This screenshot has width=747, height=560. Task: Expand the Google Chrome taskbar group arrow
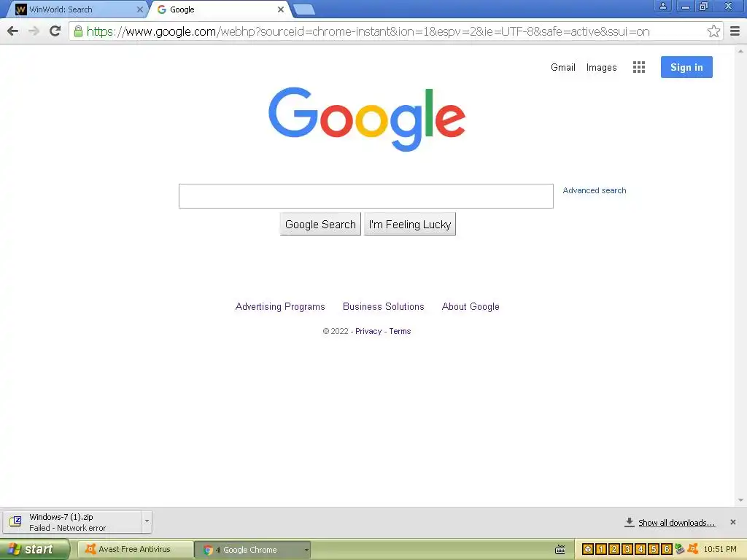[x=306, y=550]
